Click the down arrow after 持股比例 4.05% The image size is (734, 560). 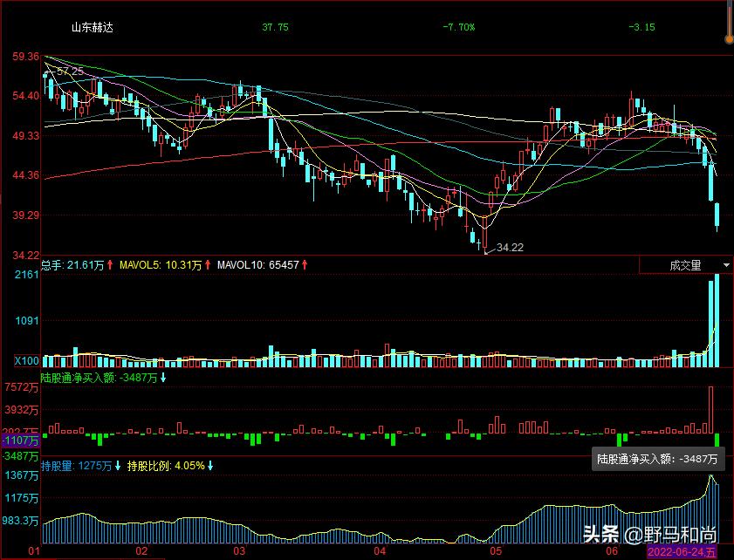[210, 465]
